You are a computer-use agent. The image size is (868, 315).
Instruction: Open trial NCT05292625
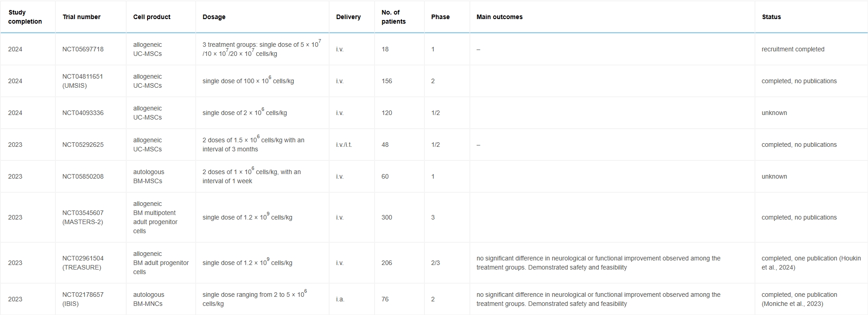[83, 145]
